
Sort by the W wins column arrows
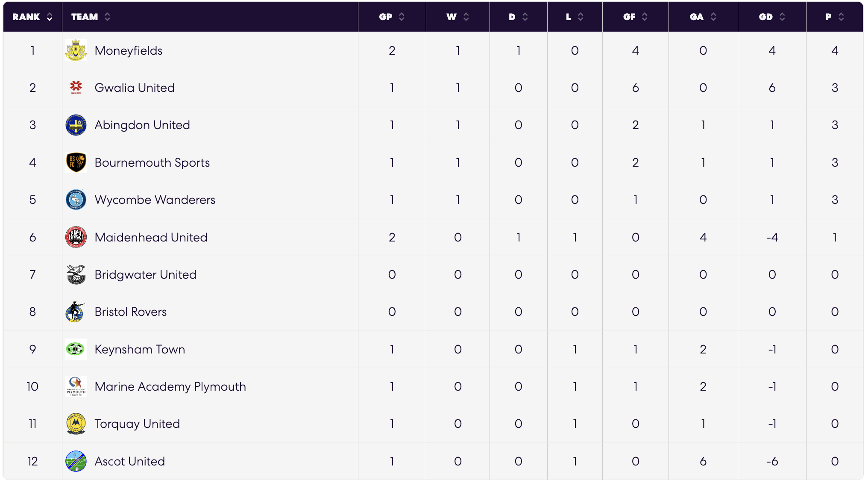tap(466, 17)
